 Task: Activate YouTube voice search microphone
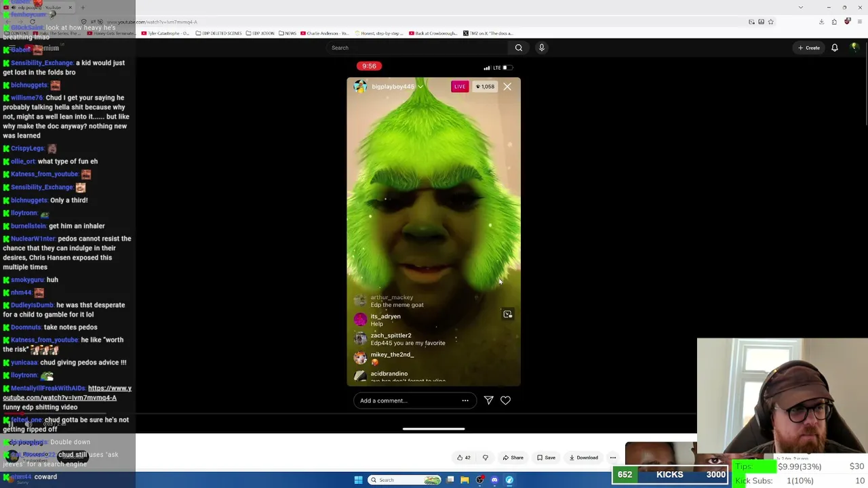tap(541, 47)
